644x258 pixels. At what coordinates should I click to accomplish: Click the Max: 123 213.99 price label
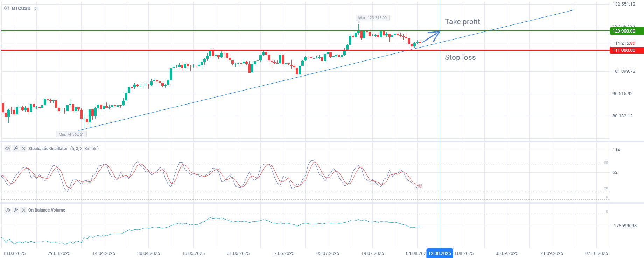[x=372, y=18]
